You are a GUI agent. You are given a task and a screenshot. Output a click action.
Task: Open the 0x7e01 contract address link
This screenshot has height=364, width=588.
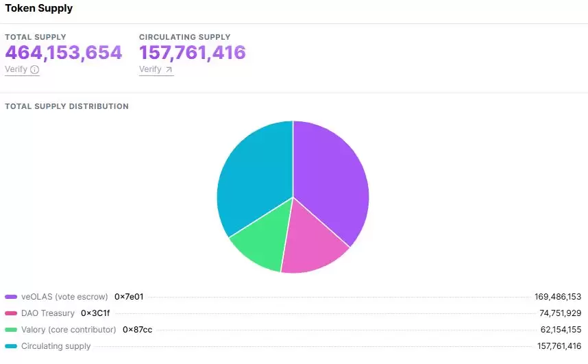pyautogui.click(x=129, y=297)
